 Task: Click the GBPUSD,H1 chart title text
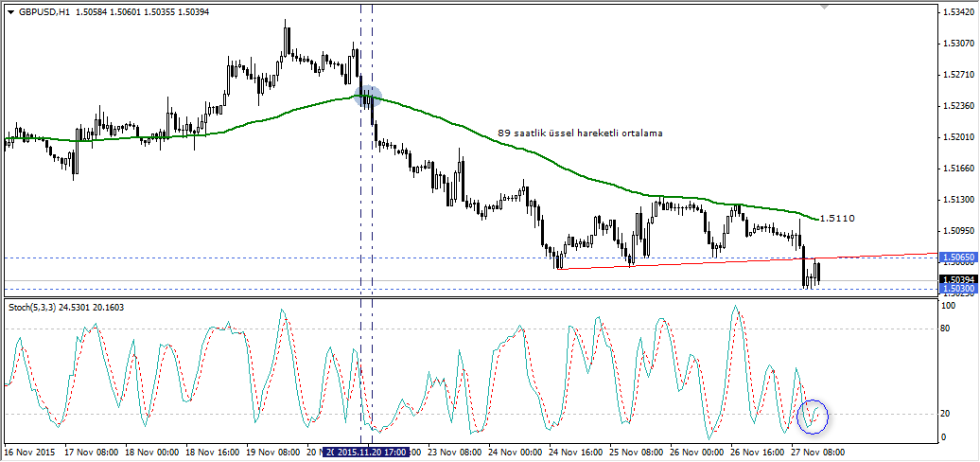point(44,11)
